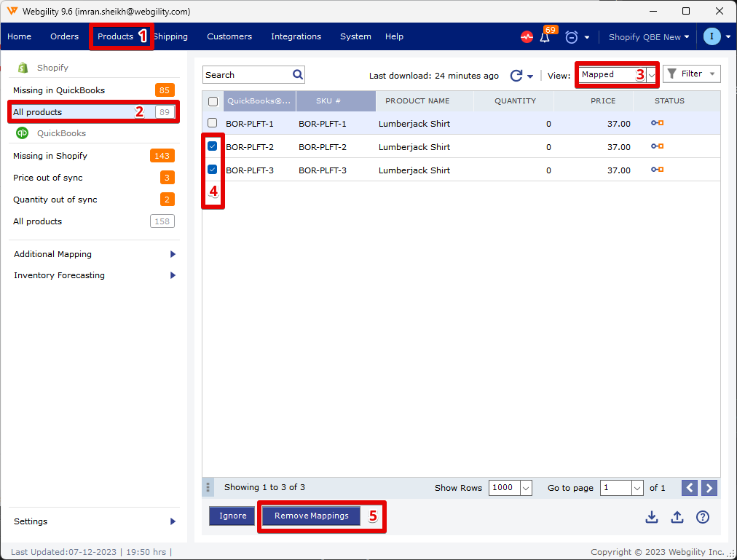Screen dimensions: 737x560
Task: Open the help question mark icon
Action: [x=703, y=517]
